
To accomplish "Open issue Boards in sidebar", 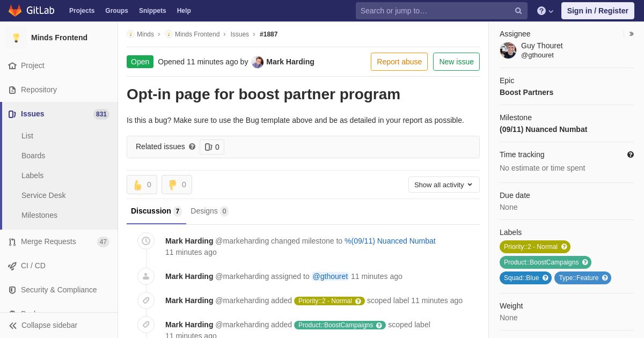I will pos(33,156).
